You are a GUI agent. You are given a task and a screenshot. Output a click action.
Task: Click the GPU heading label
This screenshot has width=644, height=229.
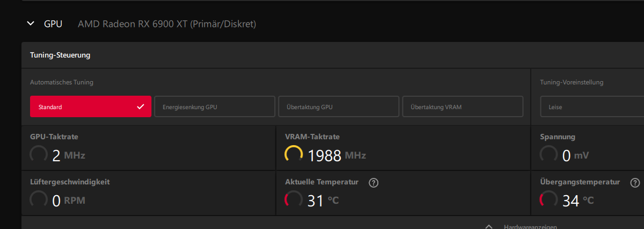click(53, 24)
